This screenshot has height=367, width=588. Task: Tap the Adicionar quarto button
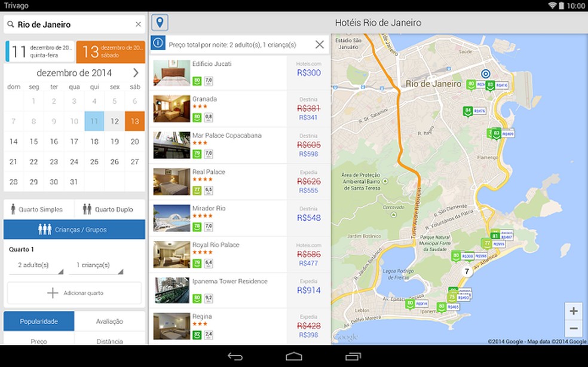74,293
